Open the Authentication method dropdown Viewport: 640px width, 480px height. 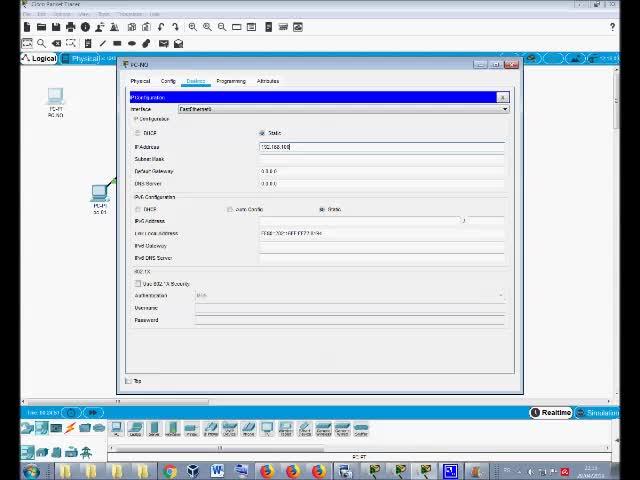pos(350,296)
